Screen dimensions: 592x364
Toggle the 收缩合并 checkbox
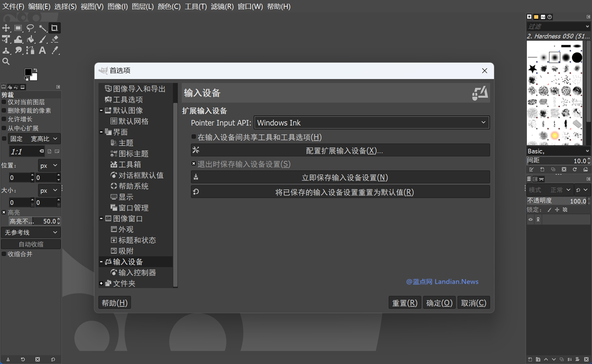click(4, 254)
